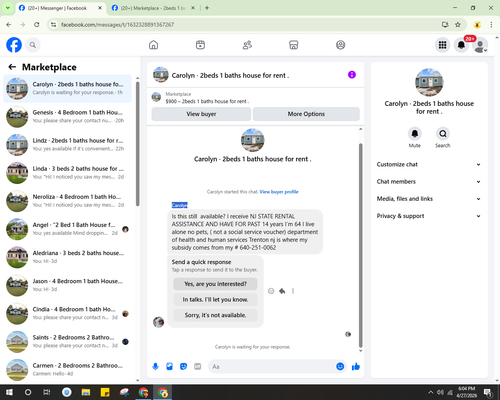Open the Aledriana 3 beds 2 baths conversation
The height and width of the screenshot is (400, 500).
pyautogui.click(x=67, y=257)
